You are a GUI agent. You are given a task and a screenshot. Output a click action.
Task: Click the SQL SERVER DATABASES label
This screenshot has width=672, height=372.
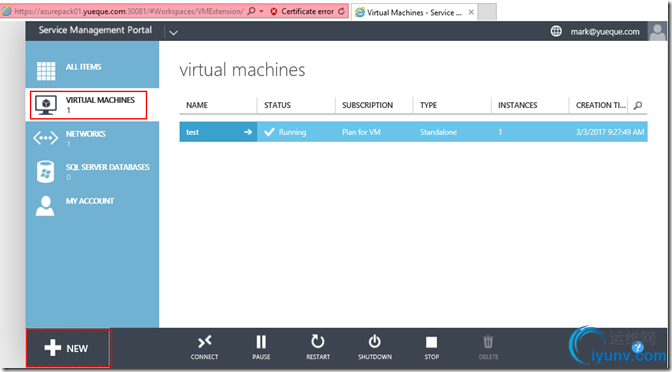click(108, 167)
